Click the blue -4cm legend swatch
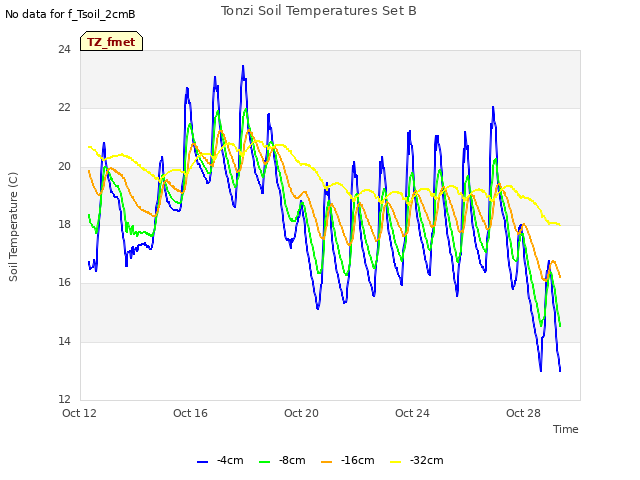The width and height of the screenshot is (640, 480). coord(202,462)
